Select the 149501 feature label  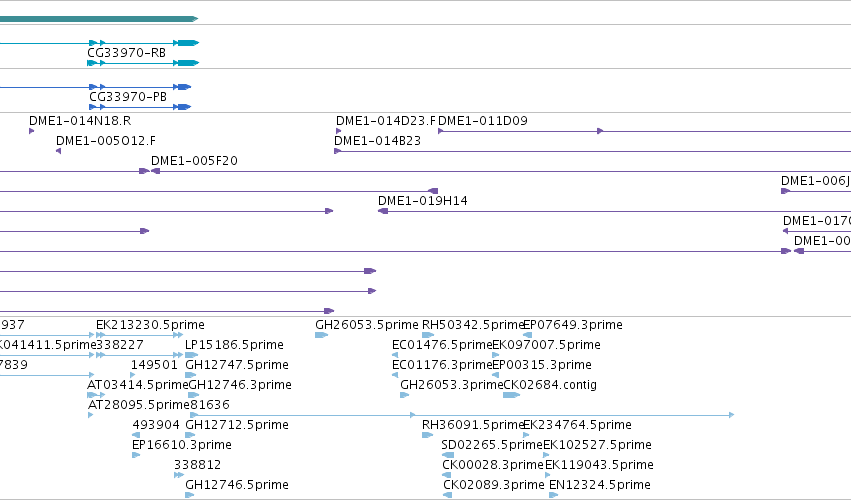[x=154, y=365]
